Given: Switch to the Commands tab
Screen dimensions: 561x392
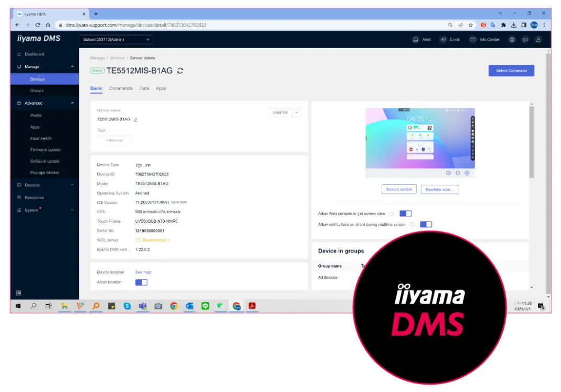Looking at the screenshot, I should click(x=121, y=88).
